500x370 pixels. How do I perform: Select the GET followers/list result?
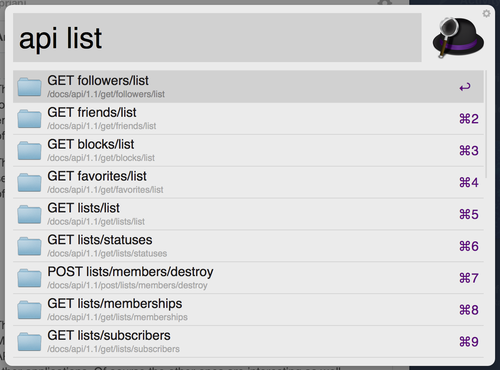248,86
